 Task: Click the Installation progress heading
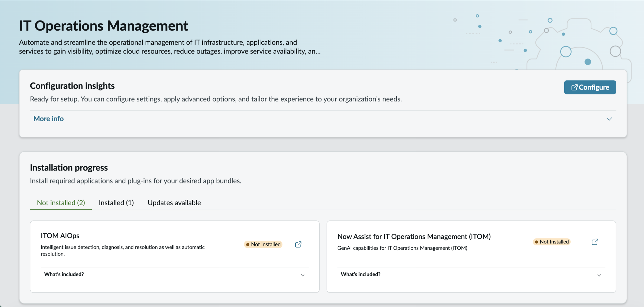point(69,168)
